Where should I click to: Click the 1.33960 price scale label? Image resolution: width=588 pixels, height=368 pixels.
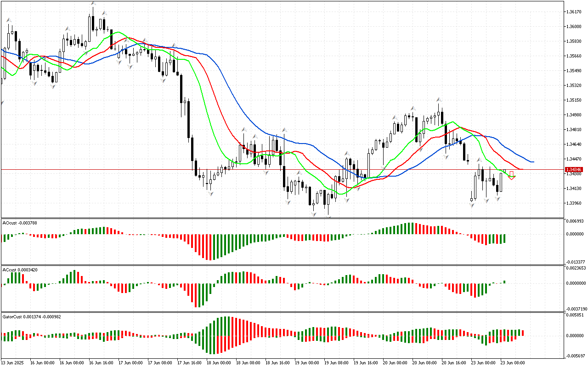575,203
